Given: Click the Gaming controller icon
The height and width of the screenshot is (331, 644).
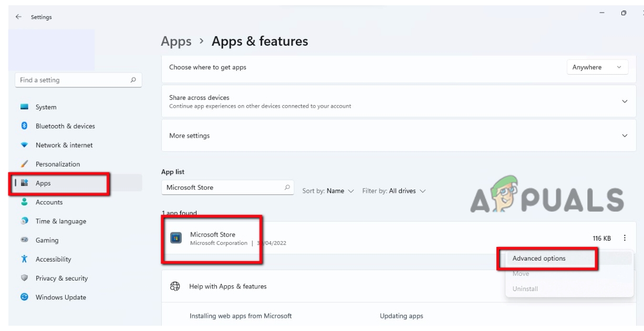Looking at the screenshot, I should pyautogui.click(x=24, y=240).
